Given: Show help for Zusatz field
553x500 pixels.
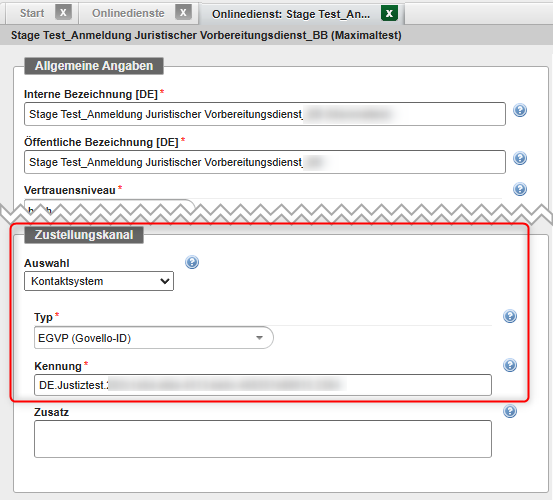Looking at the screenshot, I should coord(510,411).
